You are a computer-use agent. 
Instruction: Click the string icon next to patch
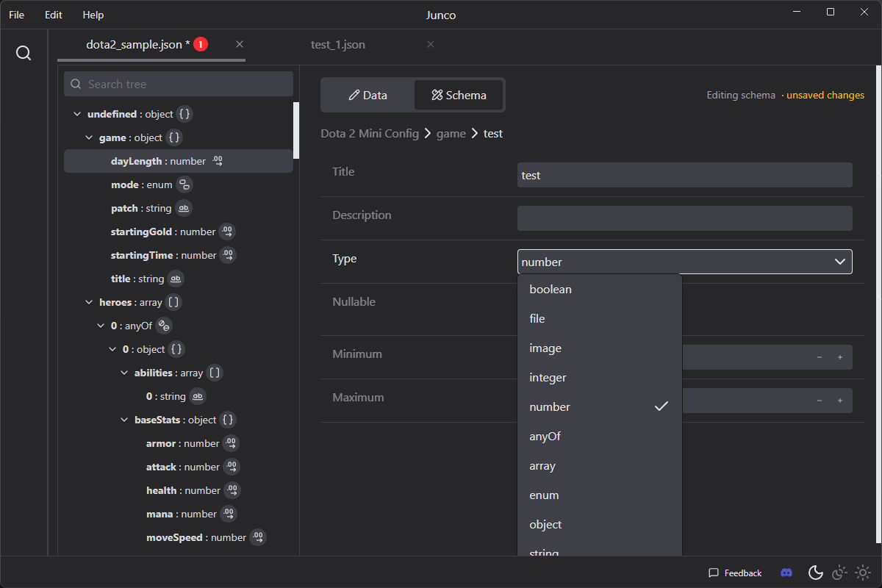tap(184, 208)
